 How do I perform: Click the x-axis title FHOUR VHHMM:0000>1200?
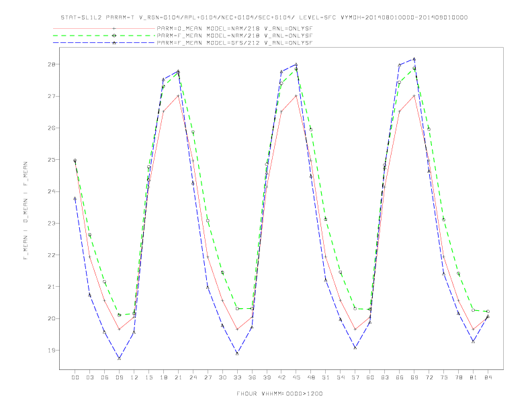click(x=279, y=394)
